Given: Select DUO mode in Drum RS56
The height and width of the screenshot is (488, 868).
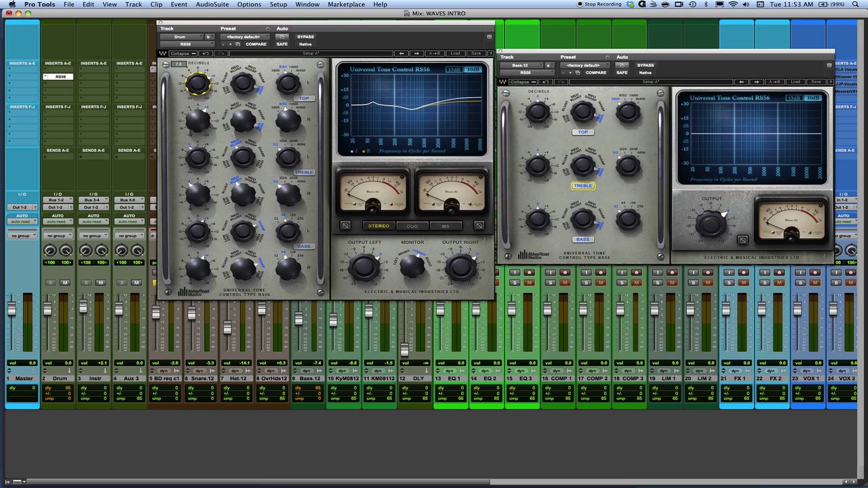Looking at the screenshot, I should (x=412, y=226).
